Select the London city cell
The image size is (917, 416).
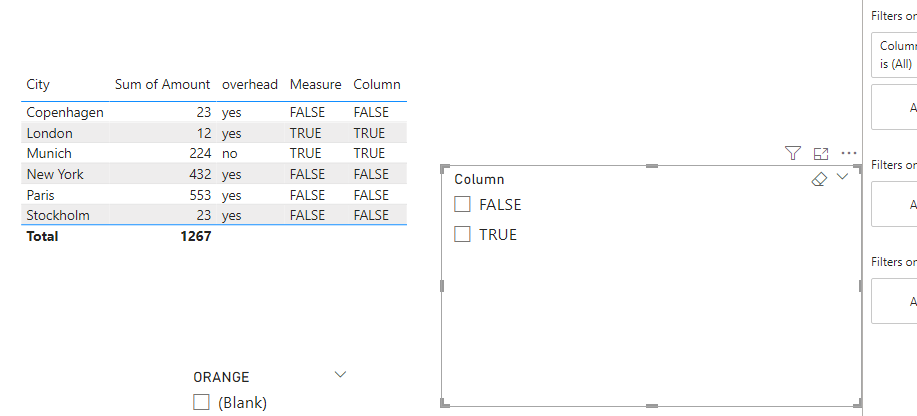50,133
